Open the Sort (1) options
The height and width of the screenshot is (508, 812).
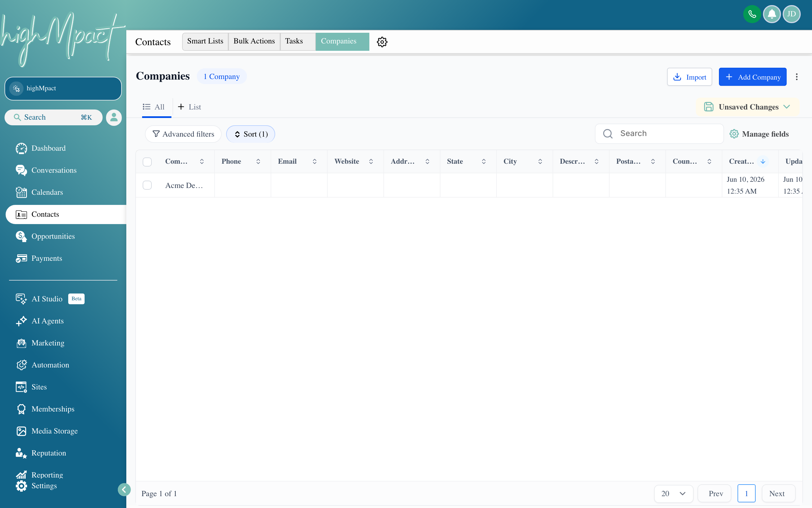251,134
